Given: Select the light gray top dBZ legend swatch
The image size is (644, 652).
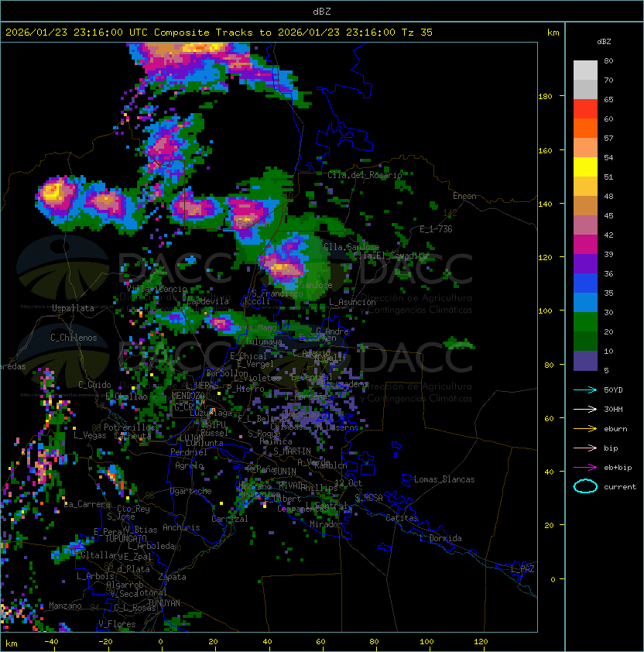Looking at the screenshot, I should [585, 70].
